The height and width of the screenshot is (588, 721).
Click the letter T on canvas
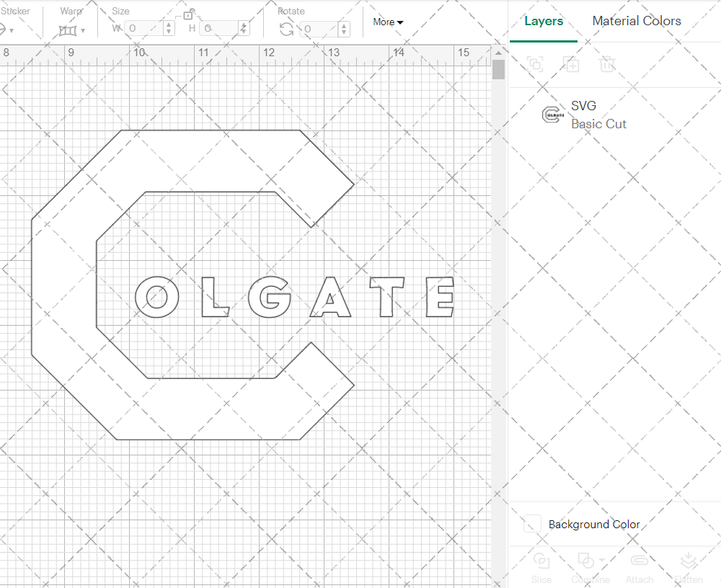pos(386,297)
